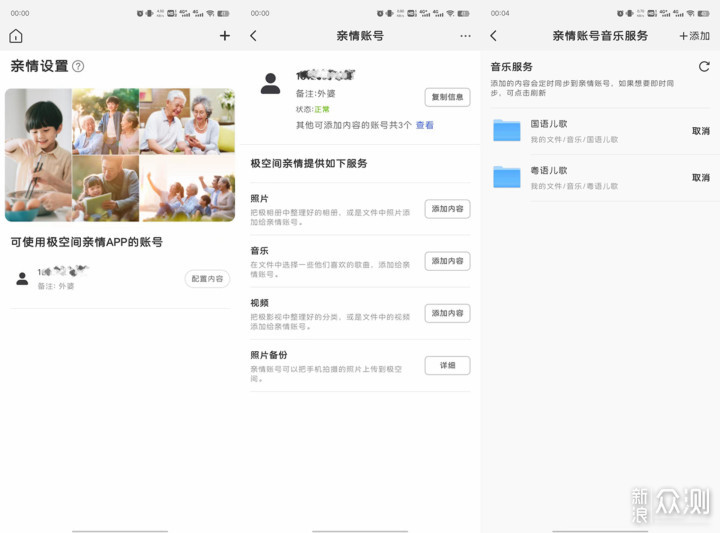
Task: Tap the profile avatar on the 亲情账号 screen
Action: click(x=270, y=84)
